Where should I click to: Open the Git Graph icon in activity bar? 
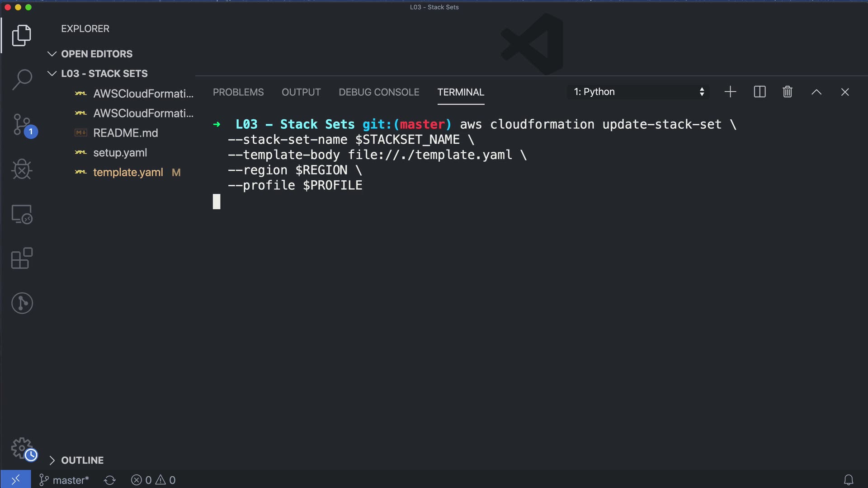click(22, 303)
